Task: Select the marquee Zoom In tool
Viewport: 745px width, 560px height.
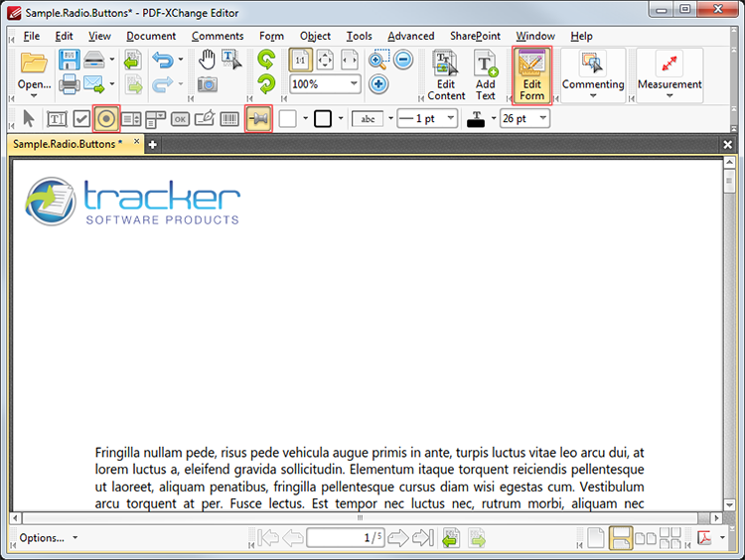Action: [x=378, y=60]
